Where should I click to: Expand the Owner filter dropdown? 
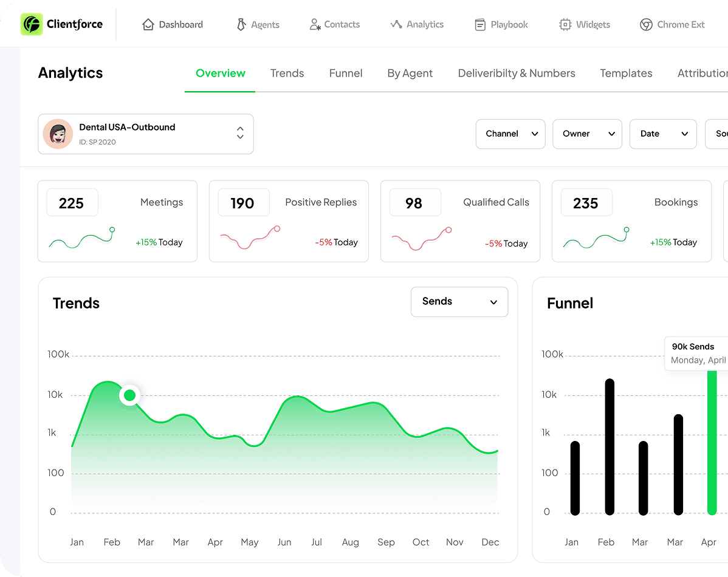pos(587,134)
